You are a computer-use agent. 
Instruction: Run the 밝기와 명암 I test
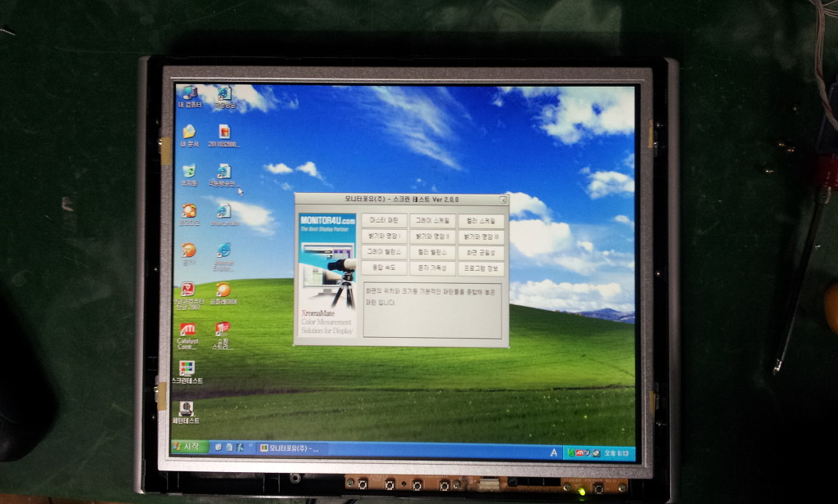[x=384, y=236]
